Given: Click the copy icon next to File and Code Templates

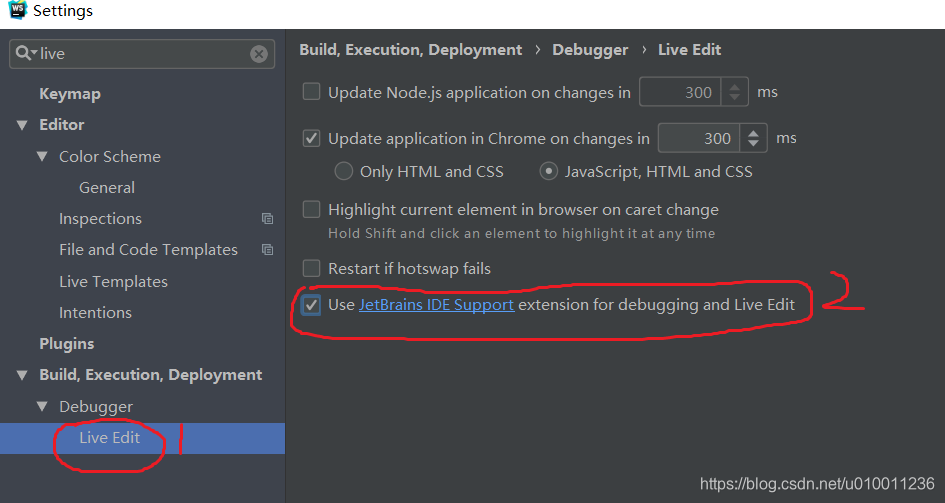Looking at the screenshot, I should (268, 249).
